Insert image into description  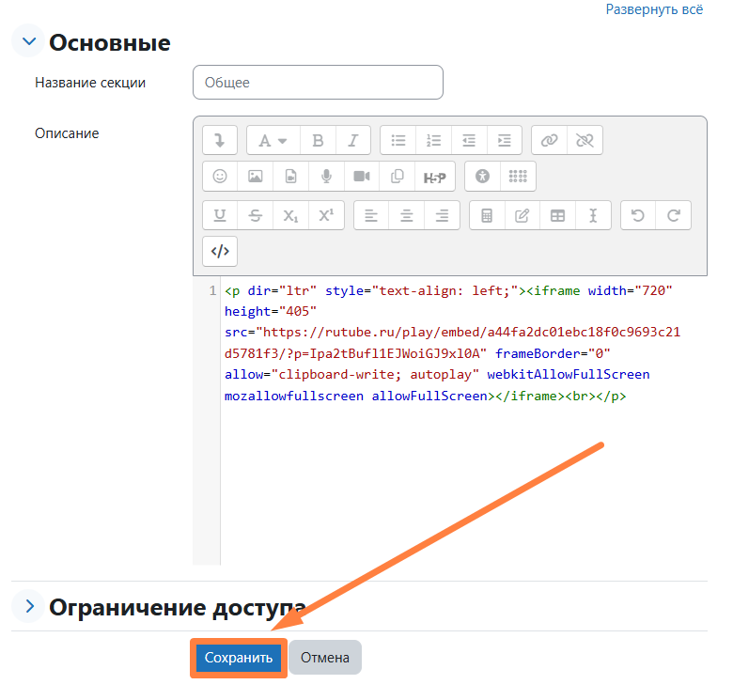tap(255, 177)
